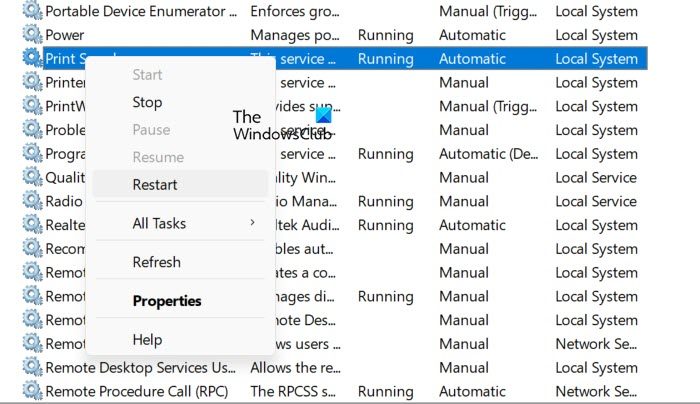700x404 pixels.
Task: Click the Remote Procedure Call (RPC) service name
Action: click(137, 392)
